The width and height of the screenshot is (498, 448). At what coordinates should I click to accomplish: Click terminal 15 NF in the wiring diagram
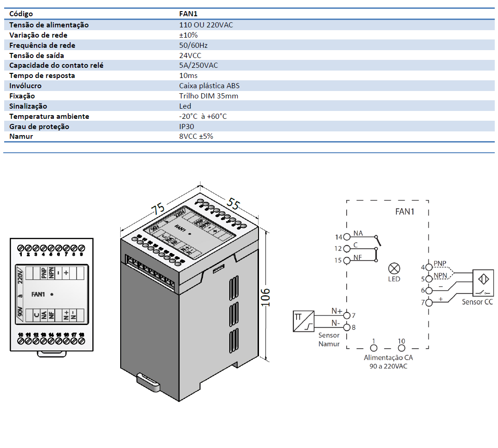[346, 260]
